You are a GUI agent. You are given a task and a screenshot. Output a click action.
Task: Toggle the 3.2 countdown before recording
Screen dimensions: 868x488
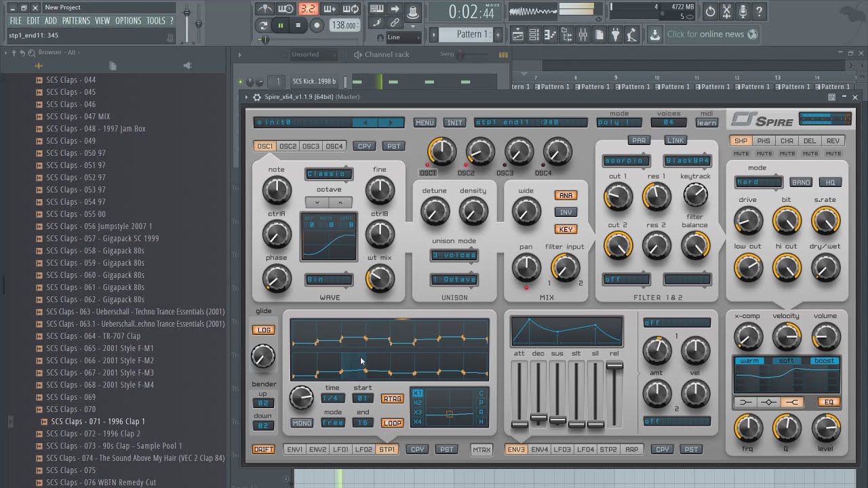308,9
